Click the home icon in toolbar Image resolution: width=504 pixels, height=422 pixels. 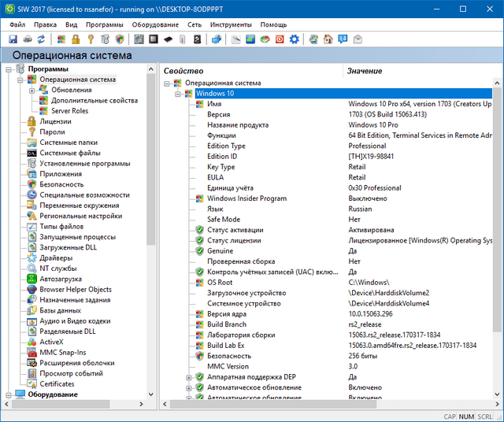tap(328, 39)
